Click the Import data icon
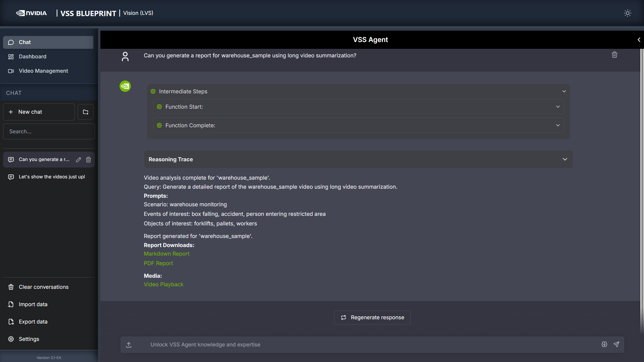 tap(11, 304)
